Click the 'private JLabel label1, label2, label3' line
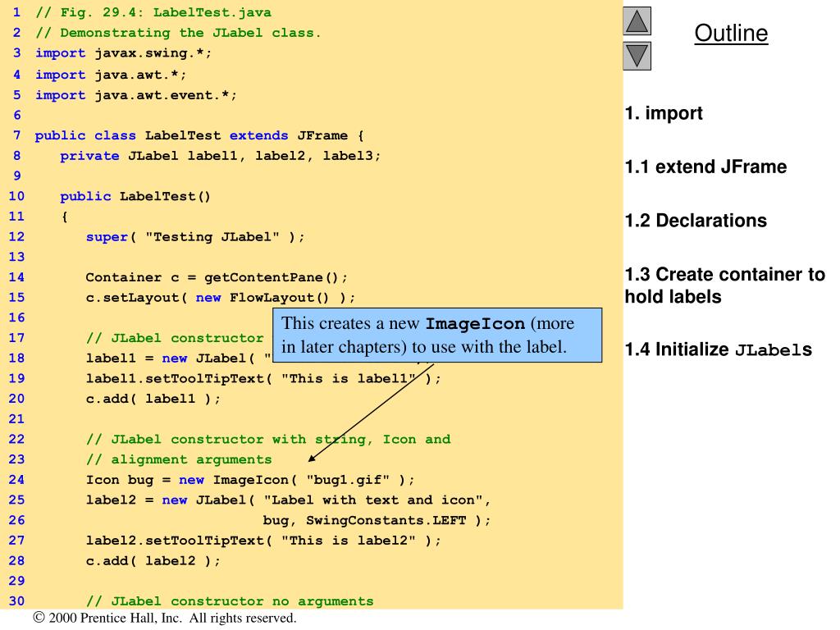Viewport: 840px width, 630px height. 221,155
